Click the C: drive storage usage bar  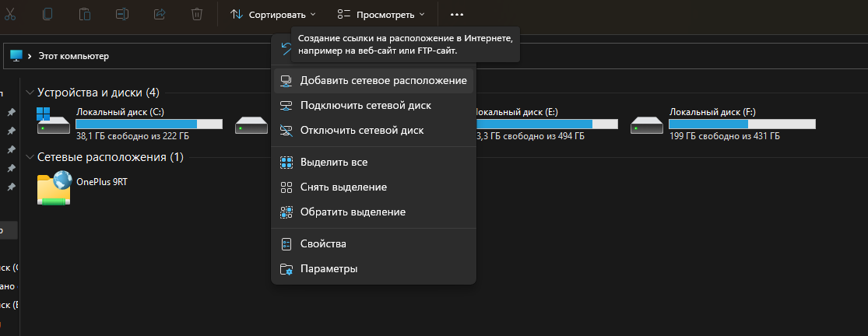coord(149,124)
